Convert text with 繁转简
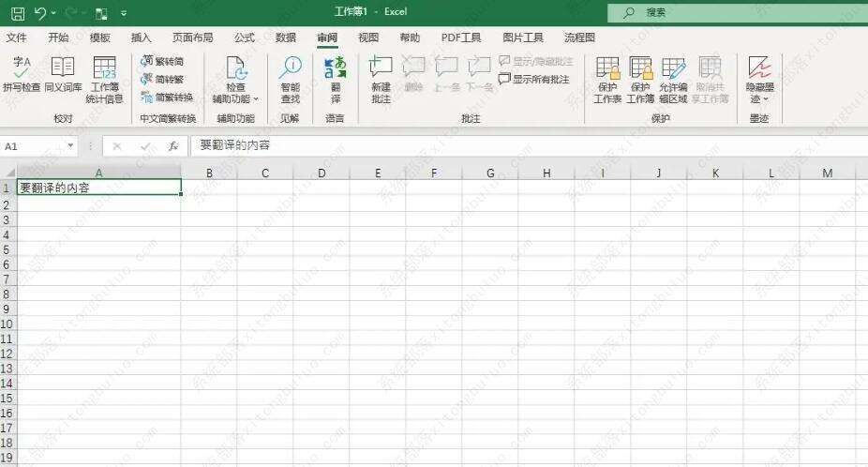 click(162, 61)
